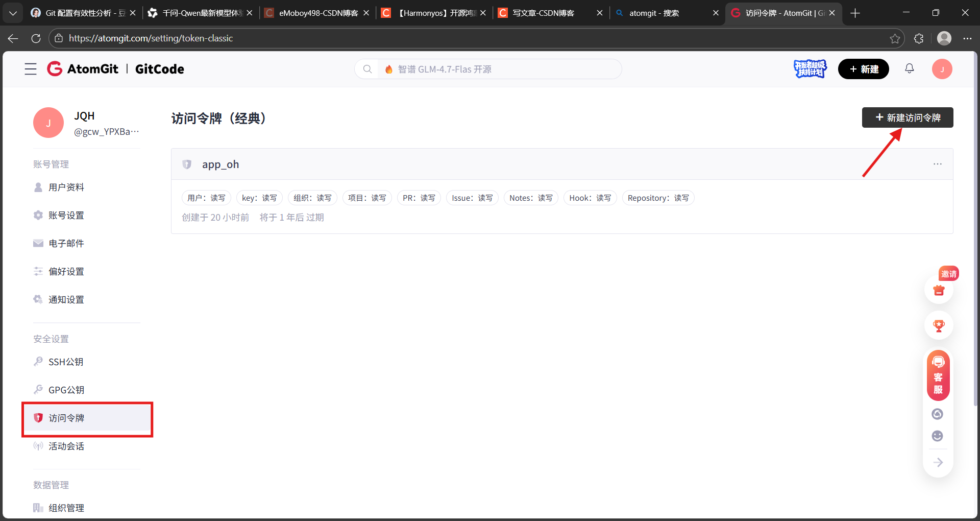The height and width of the screenshot is (521, 980).
Task: Go back in the browser
Action: pos(13,38)
